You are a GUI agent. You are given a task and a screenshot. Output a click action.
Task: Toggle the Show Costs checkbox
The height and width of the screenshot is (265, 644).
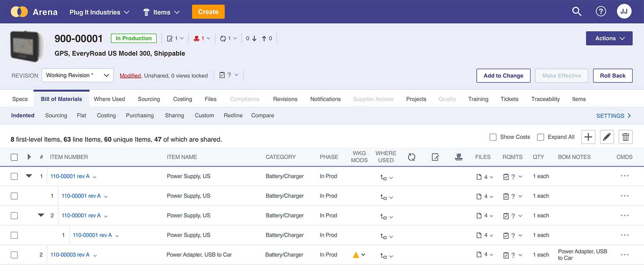pyautogui.click(x=493, y=137)
